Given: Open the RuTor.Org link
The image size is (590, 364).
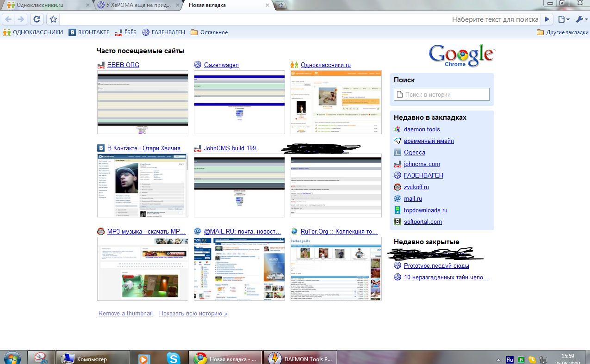Looking at the screenshot, I should (339, 232).
